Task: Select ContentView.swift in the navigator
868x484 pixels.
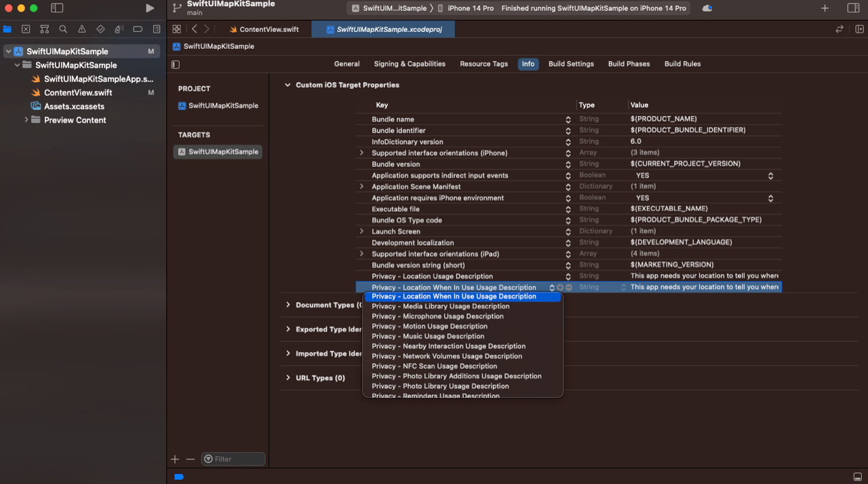Action: (78, 93)
